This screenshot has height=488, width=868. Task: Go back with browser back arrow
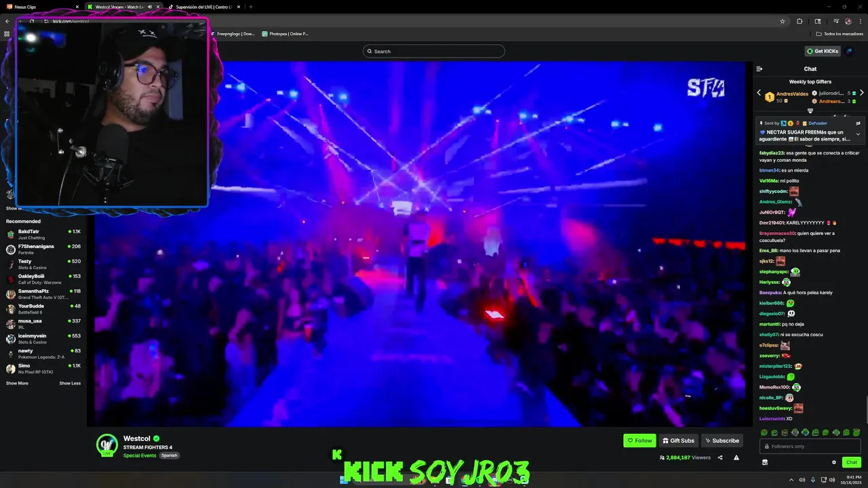tap(7, 21)
